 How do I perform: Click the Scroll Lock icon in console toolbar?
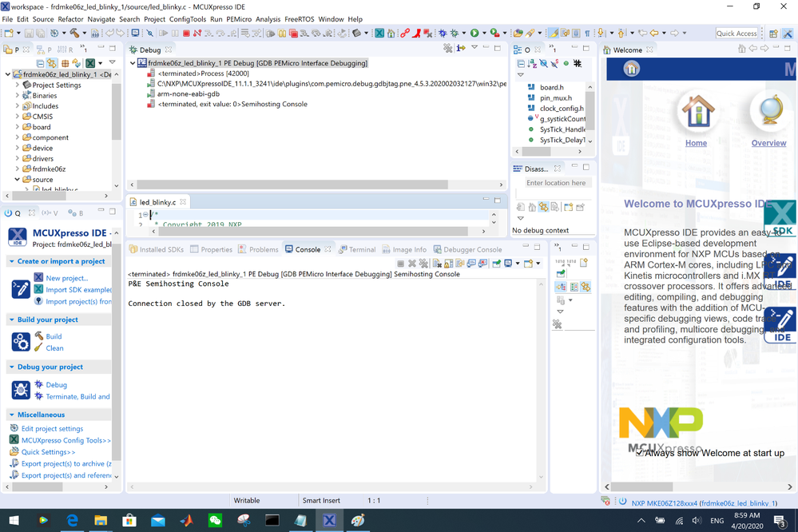[448, 263]
